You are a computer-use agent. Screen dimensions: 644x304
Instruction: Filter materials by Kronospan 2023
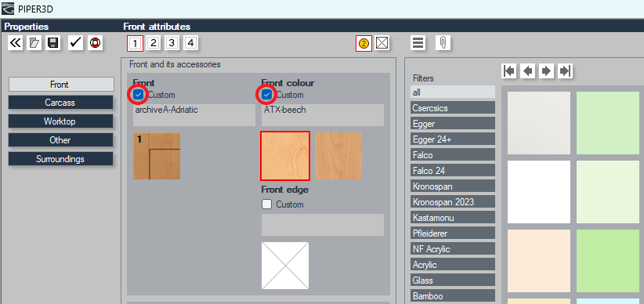[453, 202]
